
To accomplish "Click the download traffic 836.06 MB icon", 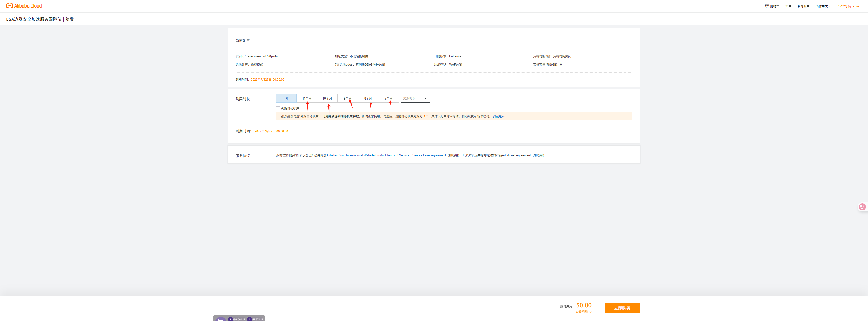I will (x=230, y=319).
